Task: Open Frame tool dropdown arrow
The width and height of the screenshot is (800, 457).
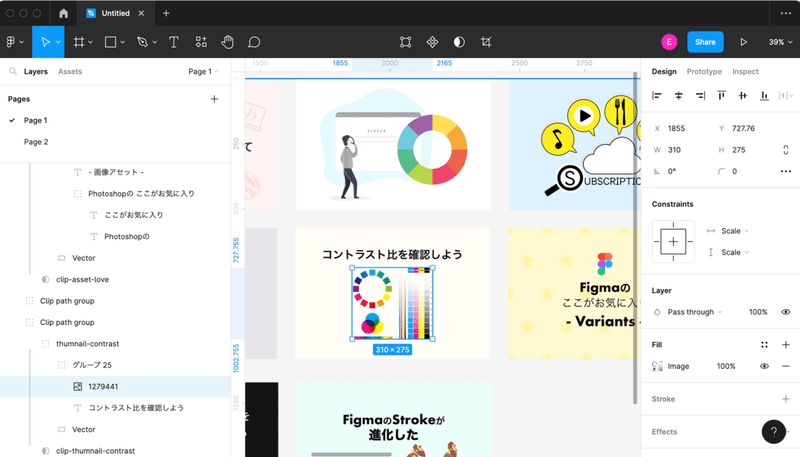Action: (90, 42)
